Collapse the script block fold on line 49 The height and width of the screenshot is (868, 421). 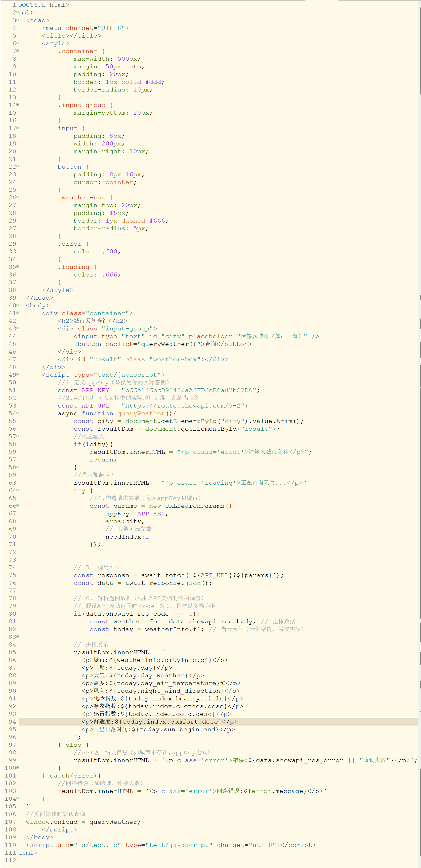click(17, 375)
